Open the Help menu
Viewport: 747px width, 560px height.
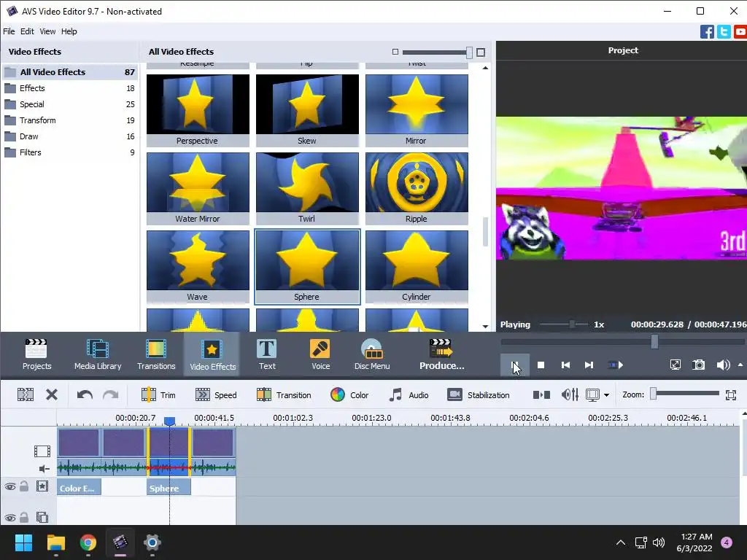69,31
